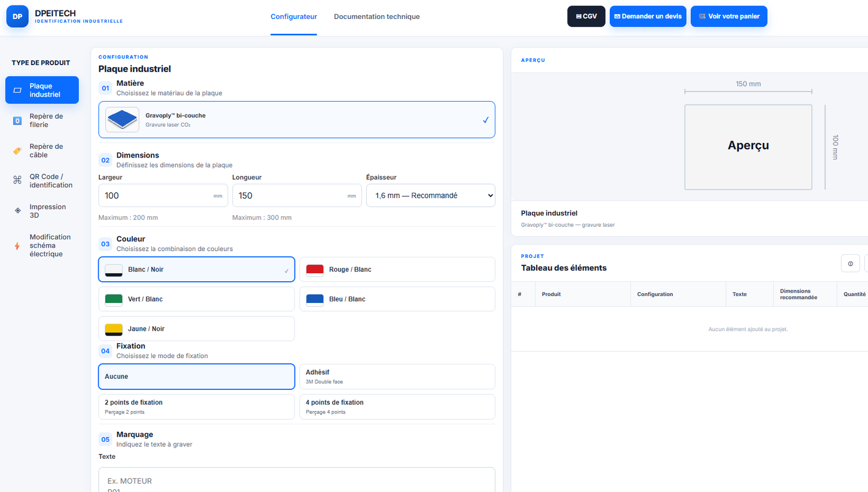Click the Aperçu preview plate
The width and height of the screenshot is (868, 492).
point(748,147)
